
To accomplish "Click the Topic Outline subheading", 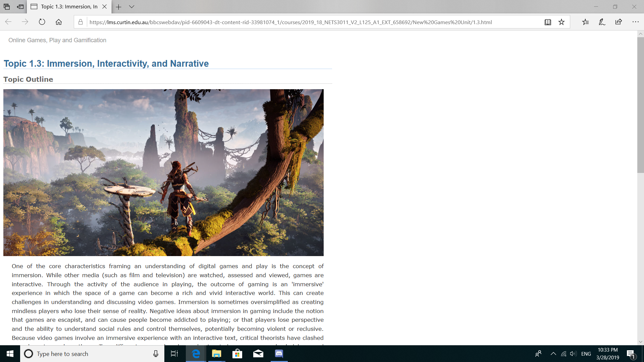I will (x=28, y=79).
